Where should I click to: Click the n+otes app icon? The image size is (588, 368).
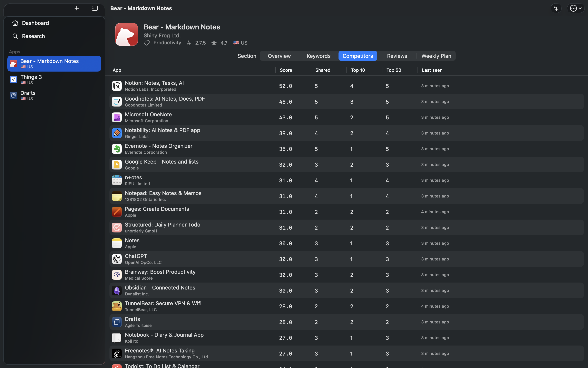coord(117,180)
